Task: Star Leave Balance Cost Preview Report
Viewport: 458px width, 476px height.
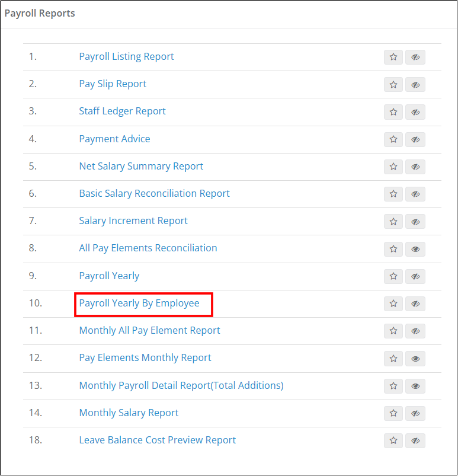Action: 393,440
